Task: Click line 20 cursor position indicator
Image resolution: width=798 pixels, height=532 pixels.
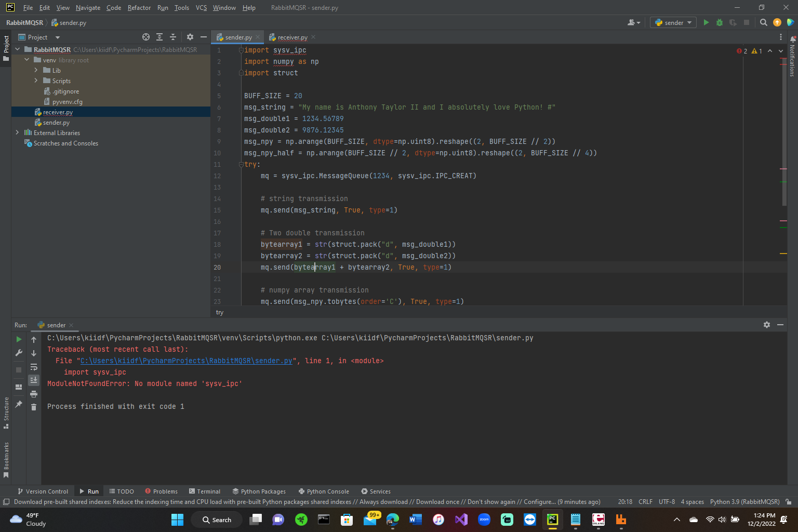Action: click(x=625, y=502)
